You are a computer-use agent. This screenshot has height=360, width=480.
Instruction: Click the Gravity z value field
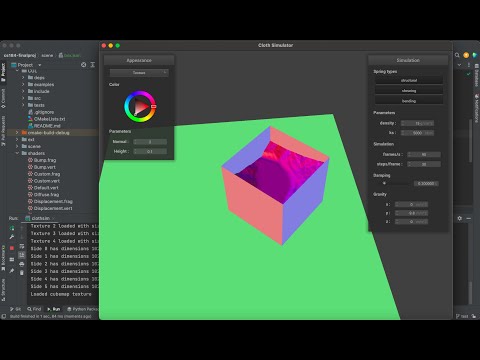pyautogui.click(x=411, y=222)
